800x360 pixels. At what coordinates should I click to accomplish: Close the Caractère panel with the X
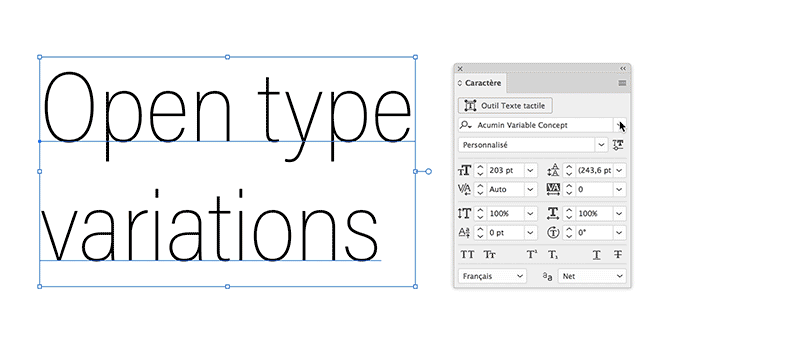pos(460,68)
